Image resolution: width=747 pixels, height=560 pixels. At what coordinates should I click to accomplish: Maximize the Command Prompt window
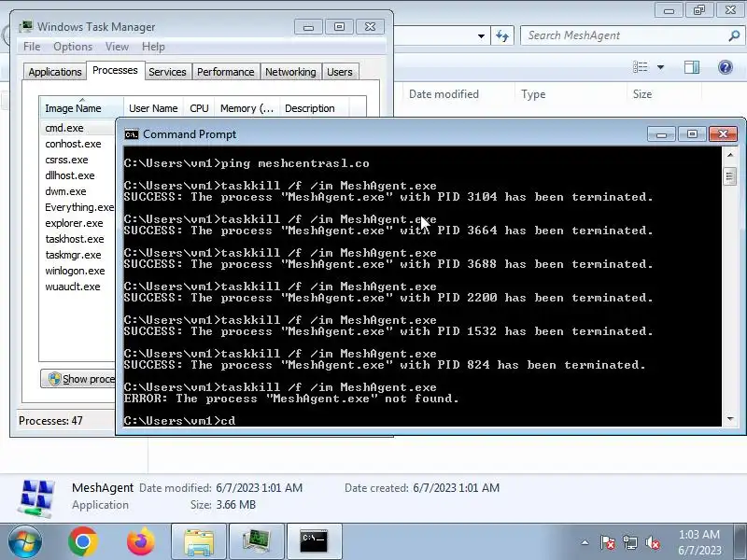tap(692, 134)
